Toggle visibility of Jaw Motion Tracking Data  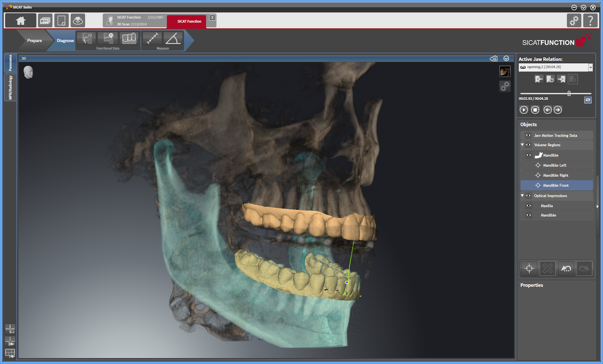[528, 136]
